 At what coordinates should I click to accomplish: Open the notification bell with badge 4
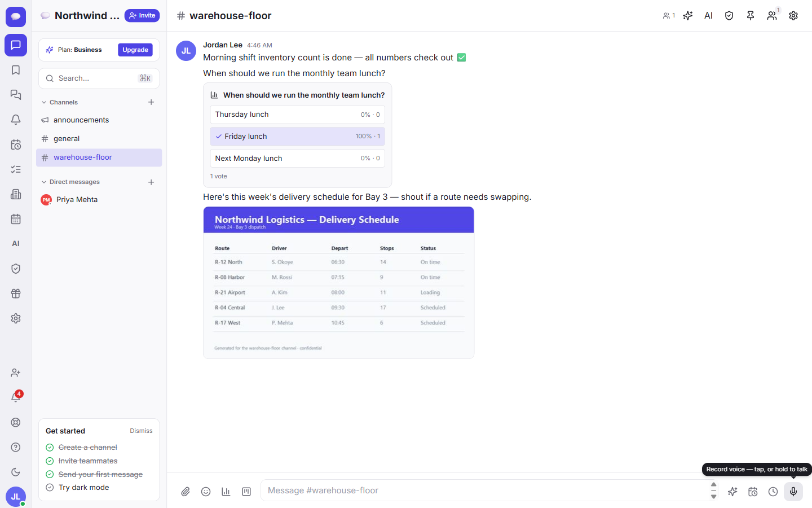(16, 397)
